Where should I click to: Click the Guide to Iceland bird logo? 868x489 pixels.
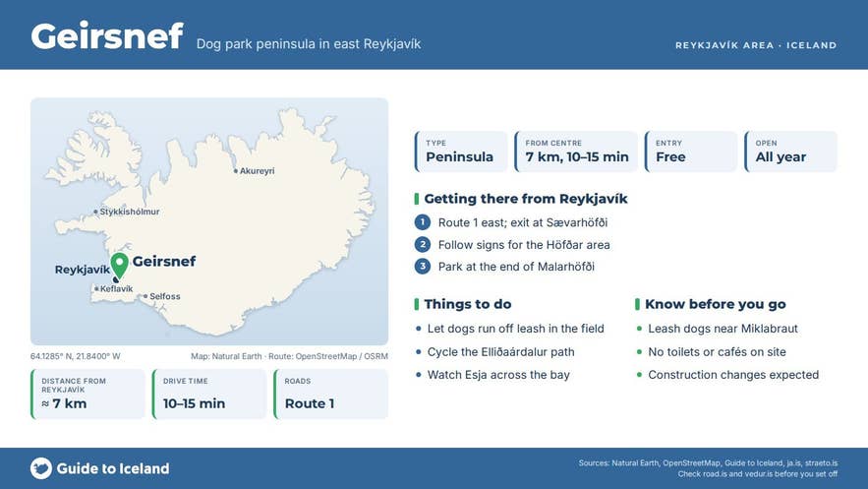click(x=41, y=468)
